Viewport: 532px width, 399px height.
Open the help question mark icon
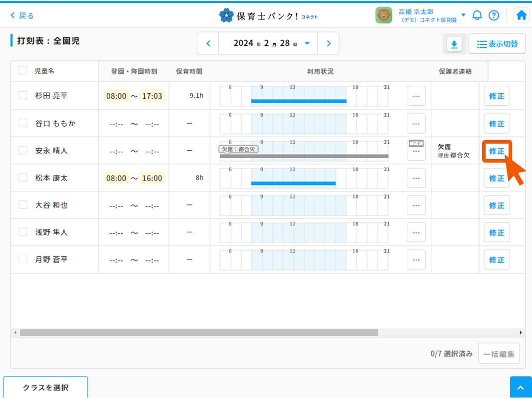coord(494,15)
